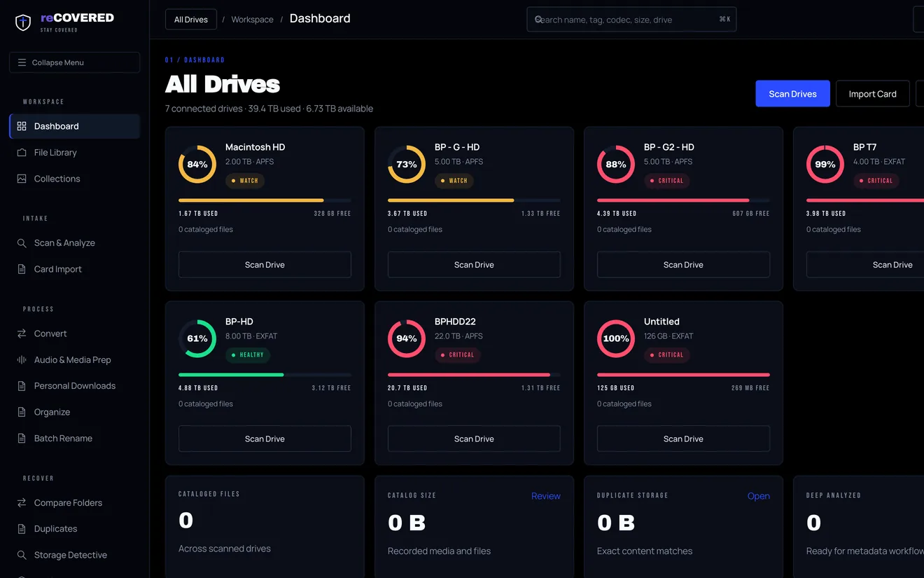Image resolution: width=924 pixels, height=578 pixels.
Task: Click the search magnifier icon in search bar
Action: (x=539, y=20)
